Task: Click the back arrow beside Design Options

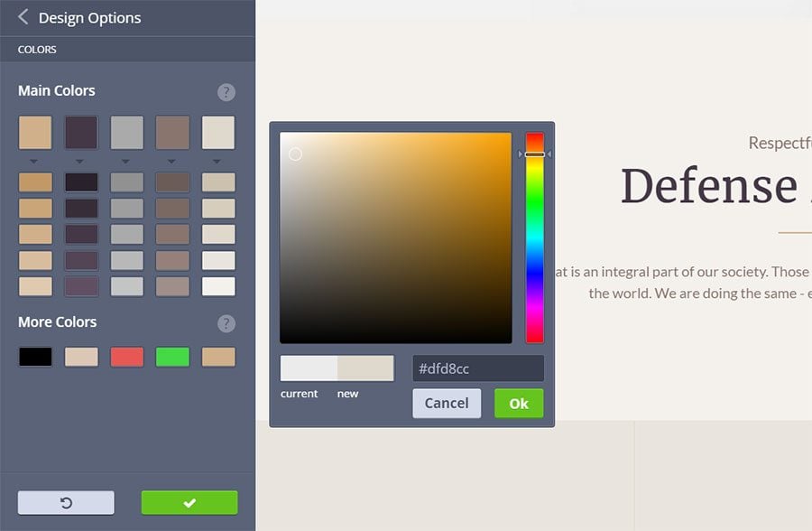Action: (23, 17)
